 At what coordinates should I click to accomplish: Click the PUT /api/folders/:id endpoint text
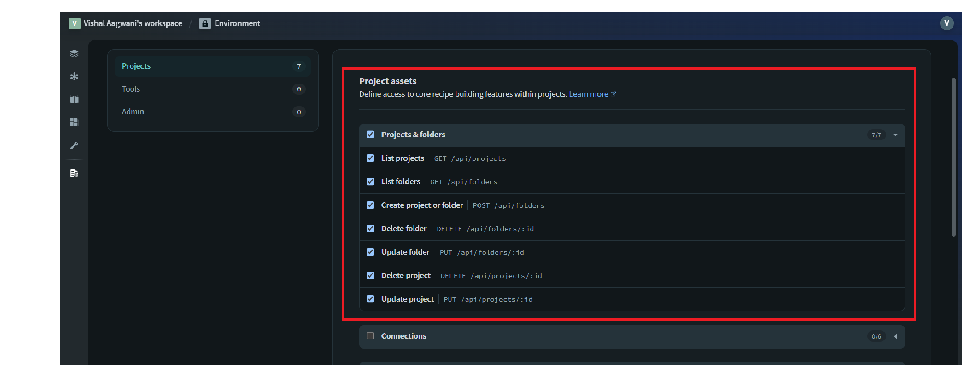click(x=482, y=253)
